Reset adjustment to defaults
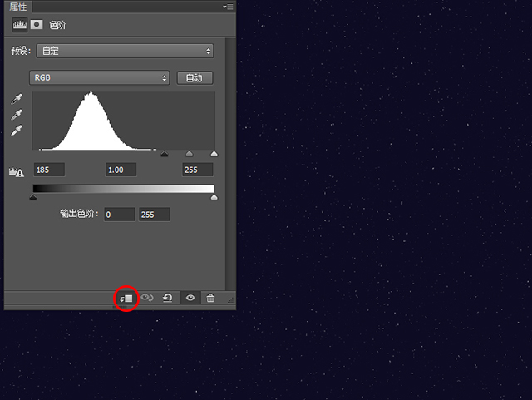Image resolution: width=532 pixels, height=400 pixels. tap(168, 298)
